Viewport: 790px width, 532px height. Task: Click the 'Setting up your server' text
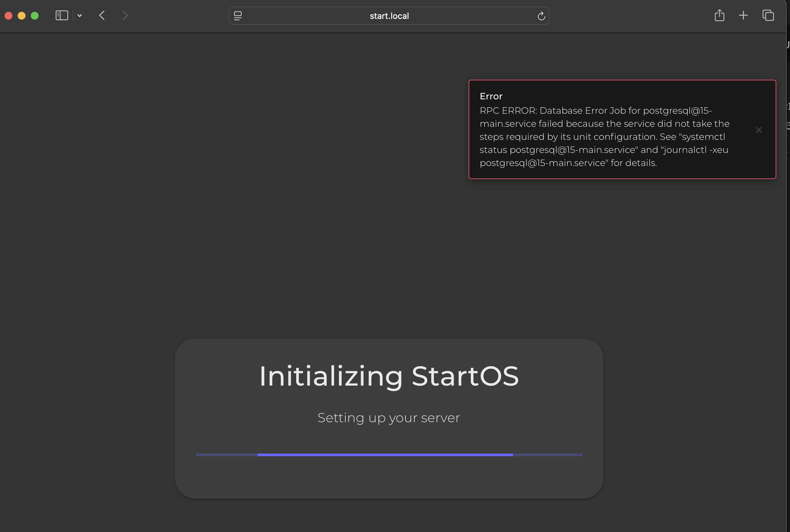[x=389, y=418]
